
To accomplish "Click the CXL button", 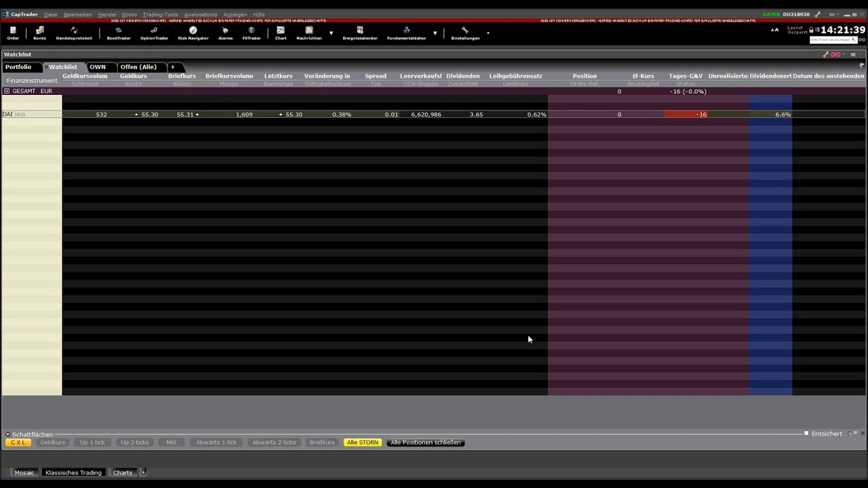I will pos(18,443).
